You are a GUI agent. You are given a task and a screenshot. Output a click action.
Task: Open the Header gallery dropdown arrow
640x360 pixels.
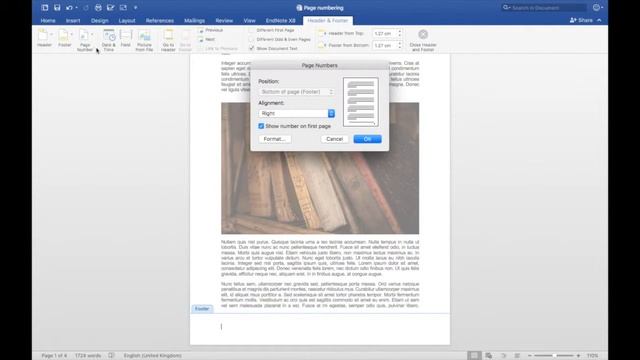[x=51, y=34]
